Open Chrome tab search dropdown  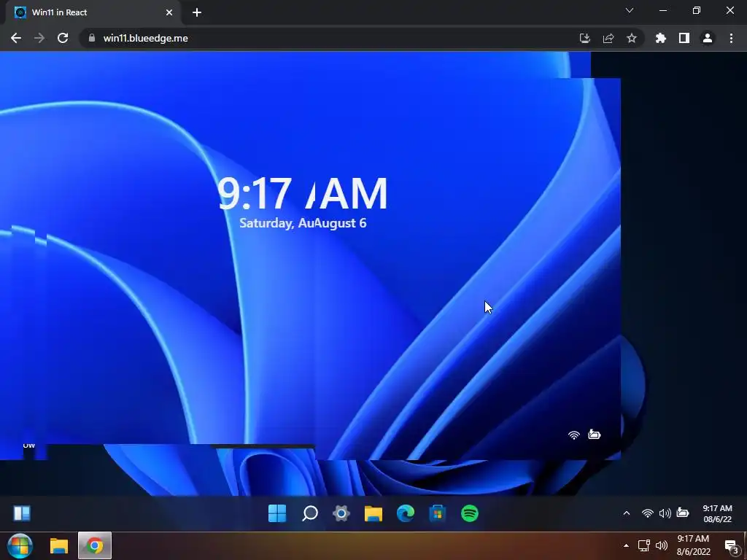[630, 10]
